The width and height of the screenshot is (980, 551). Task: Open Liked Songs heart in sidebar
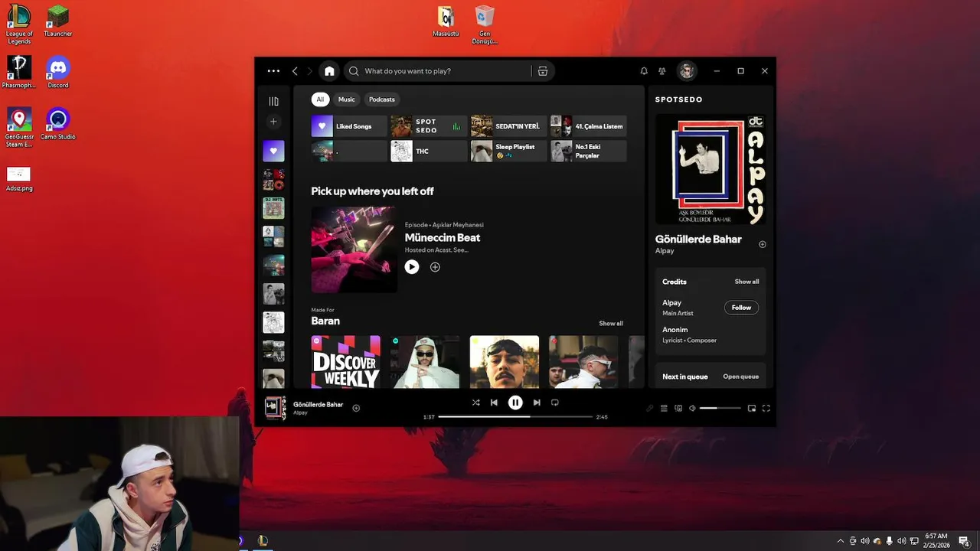pyautogui.click(x=273, y=151)
